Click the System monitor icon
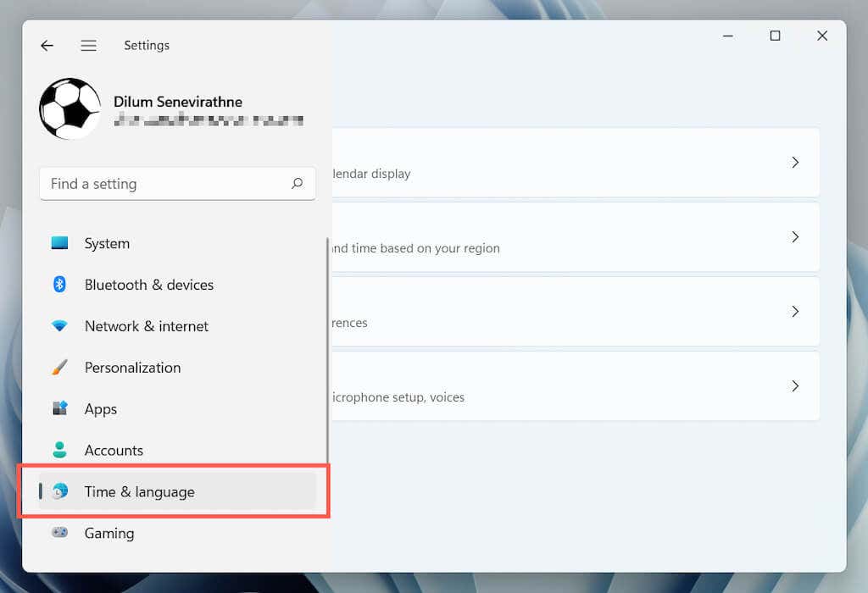This screenshot has width=868, height=593. click(x=59, y=243)
